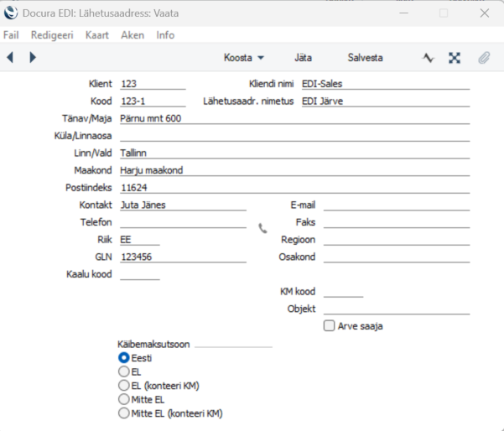504x431 pixels.
Task: Open the Aken menu
Action: point(132,35)
